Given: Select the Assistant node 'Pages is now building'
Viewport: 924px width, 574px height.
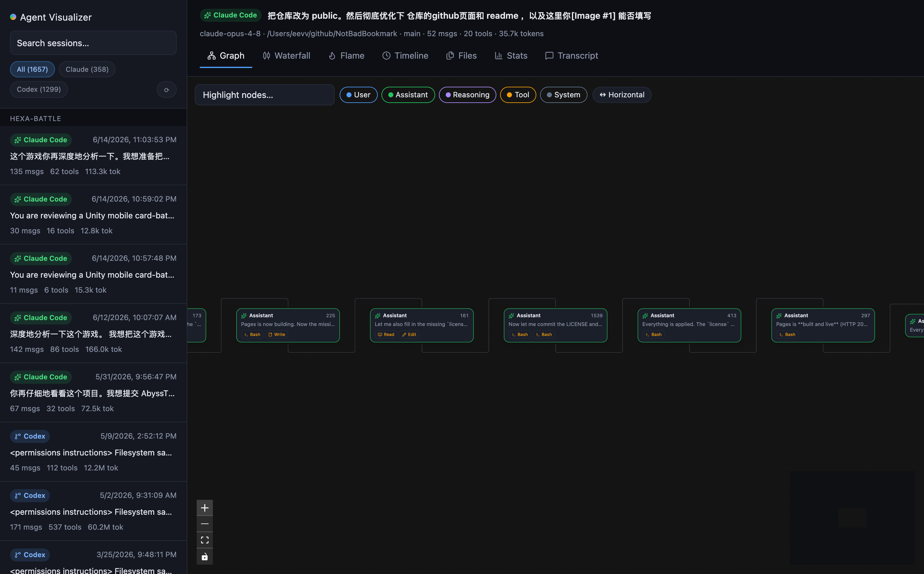Looking at the screenshot, I should point(288,325).
